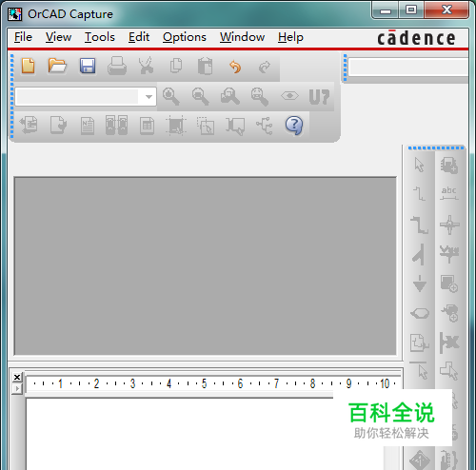The height and width of the screenshot is (470, 476).
Task: Choose the place hierarchical port tool
Action: click(x=419, y=313)
